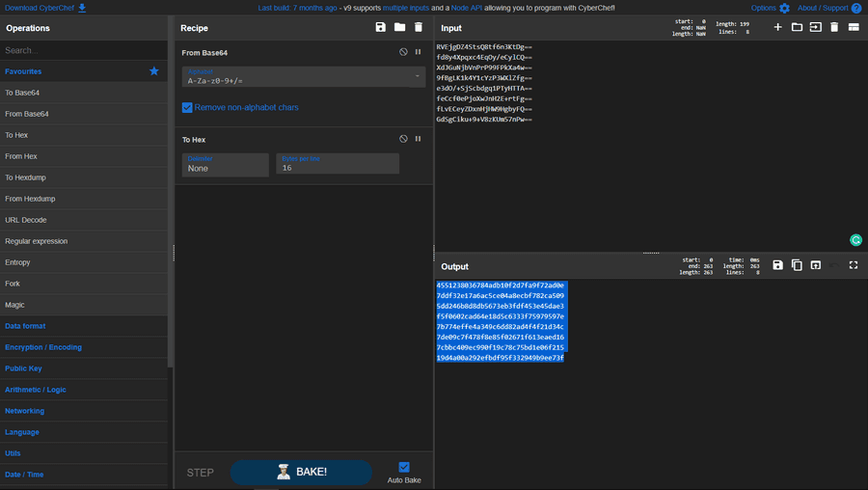Uncheck Remove non-alphabet chars checkbox
The height and width of the screenshot is (490, 868).
(187, 108)
